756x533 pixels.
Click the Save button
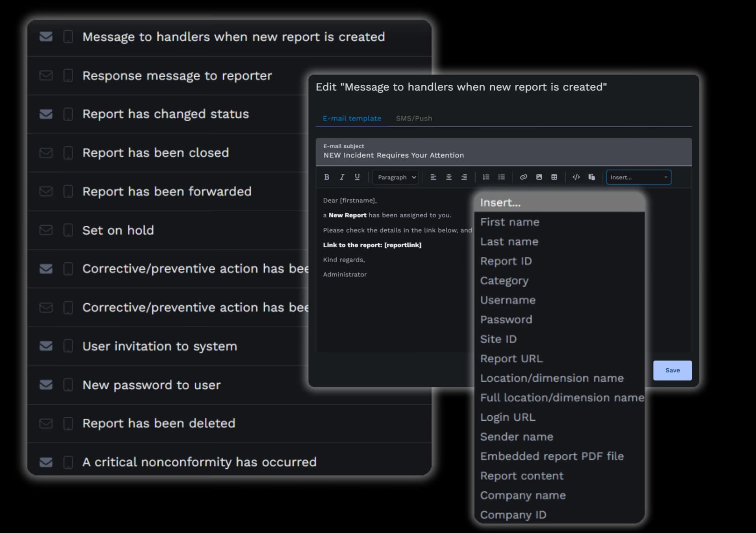pyautogui.click(x=672, y=370)
